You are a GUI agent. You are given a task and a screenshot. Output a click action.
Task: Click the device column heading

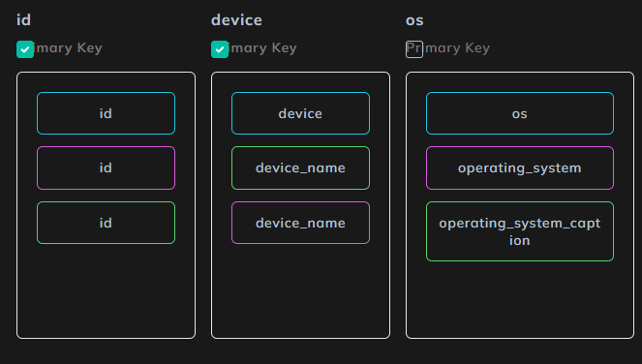[236, 20]
